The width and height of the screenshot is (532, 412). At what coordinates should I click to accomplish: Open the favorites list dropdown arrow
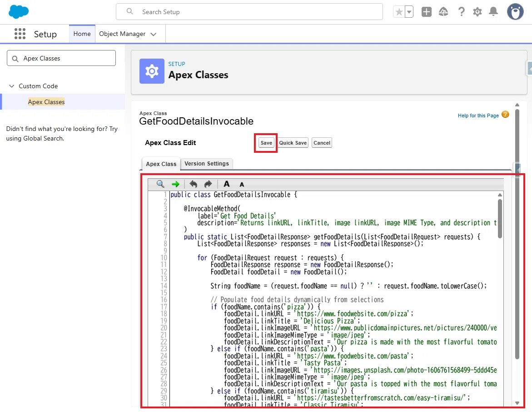coord(409,12)
